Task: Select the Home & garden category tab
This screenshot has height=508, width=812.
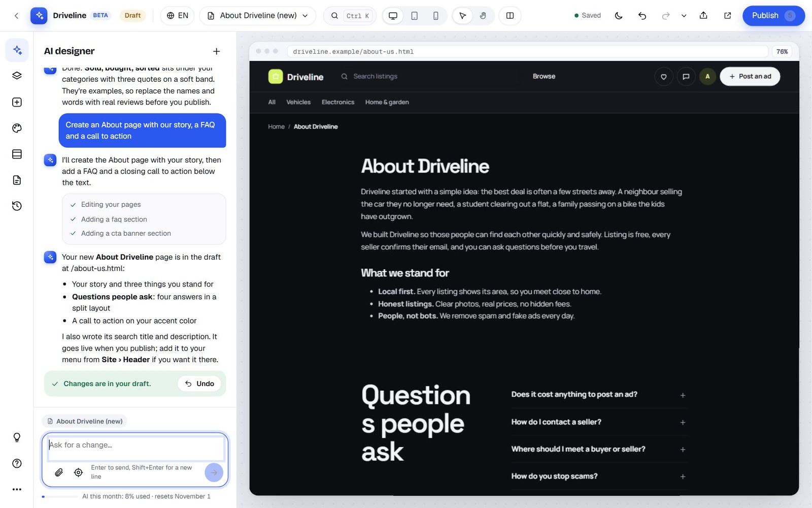Action: [387, 102]
